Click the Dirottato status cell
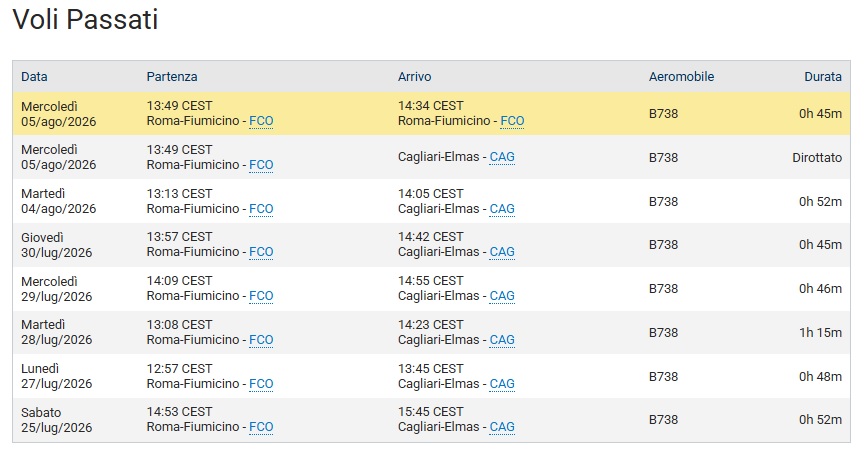This screenshot has height=452, width=865. coord(817,157)
